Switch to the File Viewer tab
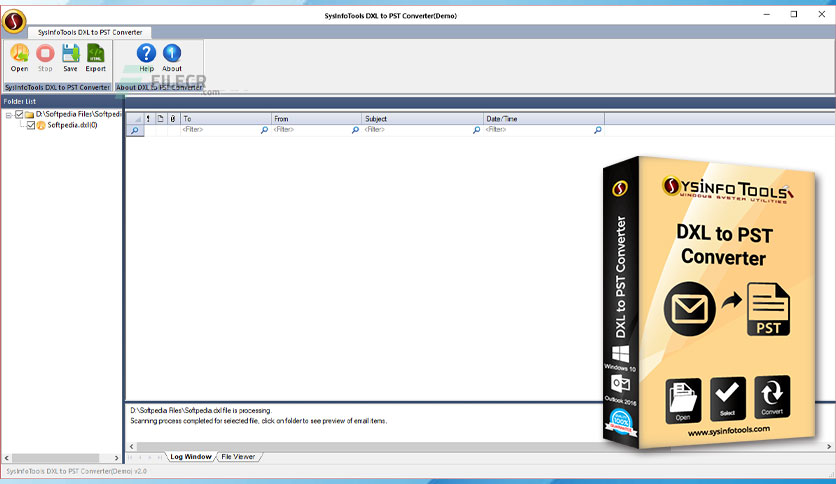Screen dimensions: 836x484 pos(238,457)
